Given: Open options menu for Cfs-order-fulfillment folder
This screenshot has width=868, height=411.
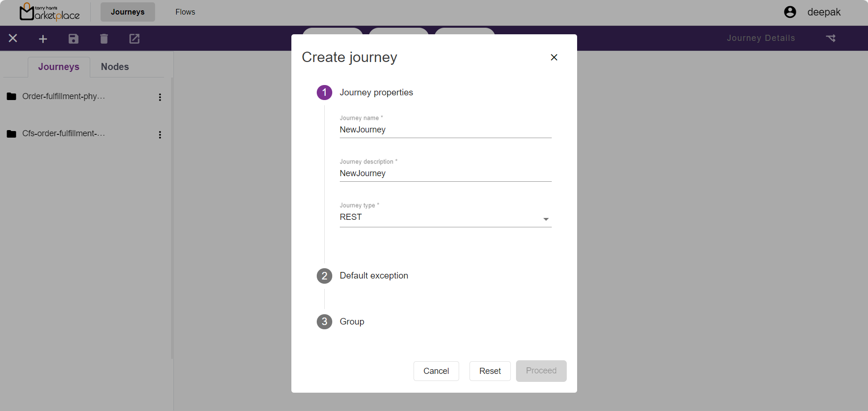Looking at the screenshot, I should 160,135.
